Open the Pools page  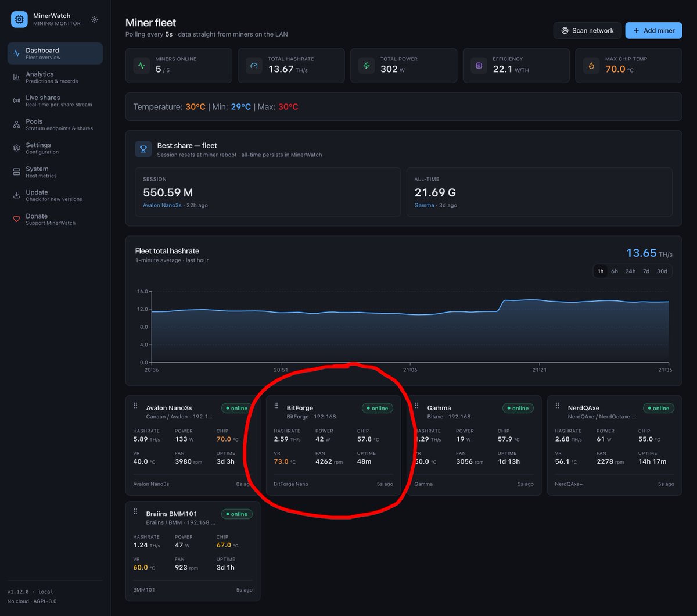point(55,124)
